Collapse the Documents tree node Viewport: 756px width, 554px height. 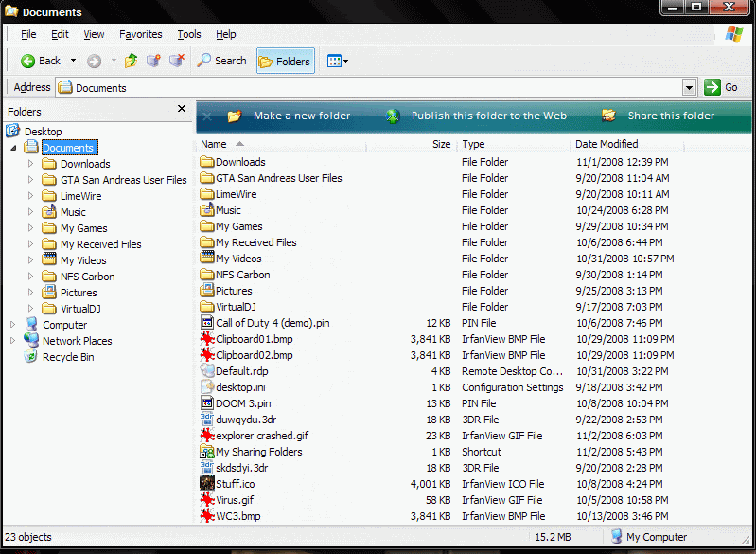point(13,148)
